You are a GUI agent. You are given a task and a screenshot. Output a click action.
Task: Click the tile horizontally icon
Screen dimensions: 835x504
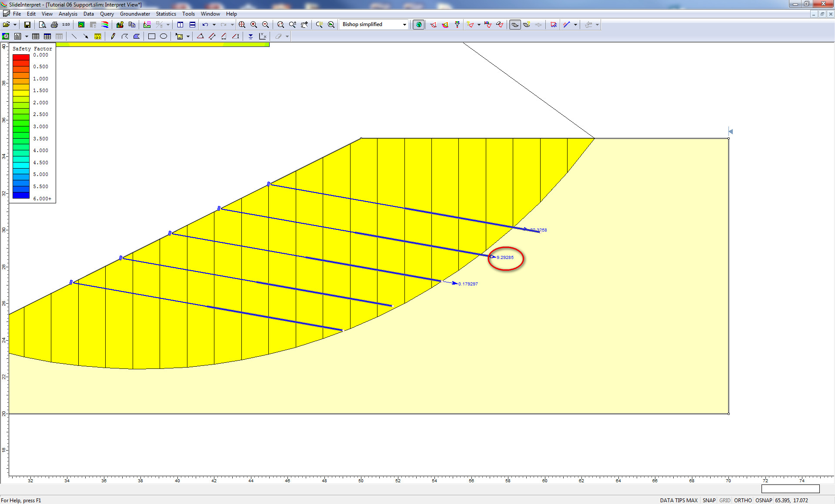pyautogui.click(x=192, y=25)
